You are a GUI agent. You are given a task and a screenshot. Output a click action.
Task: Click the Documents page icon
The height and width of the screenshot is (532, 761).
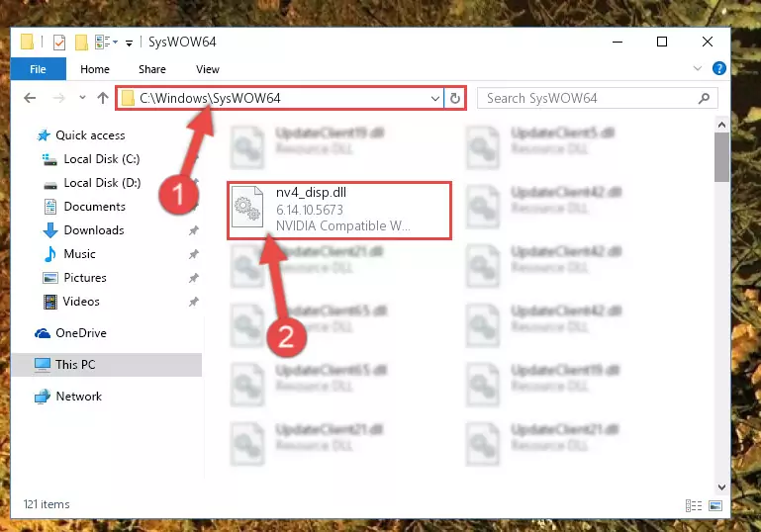[x=50, y=207]
